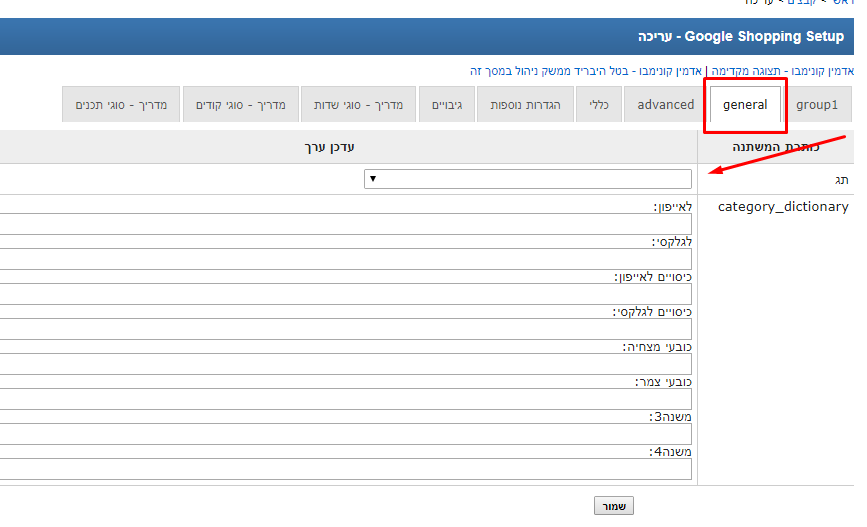The width and height of the screenshot is (867, 527).
Task: Click the לאייפון input field
Action: pos(346,224)
